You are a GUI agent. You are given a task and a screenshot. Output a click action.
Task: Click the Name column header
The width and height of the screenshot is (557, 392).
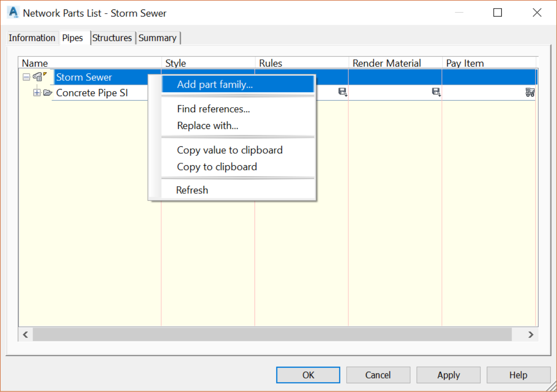pos(90,63)
